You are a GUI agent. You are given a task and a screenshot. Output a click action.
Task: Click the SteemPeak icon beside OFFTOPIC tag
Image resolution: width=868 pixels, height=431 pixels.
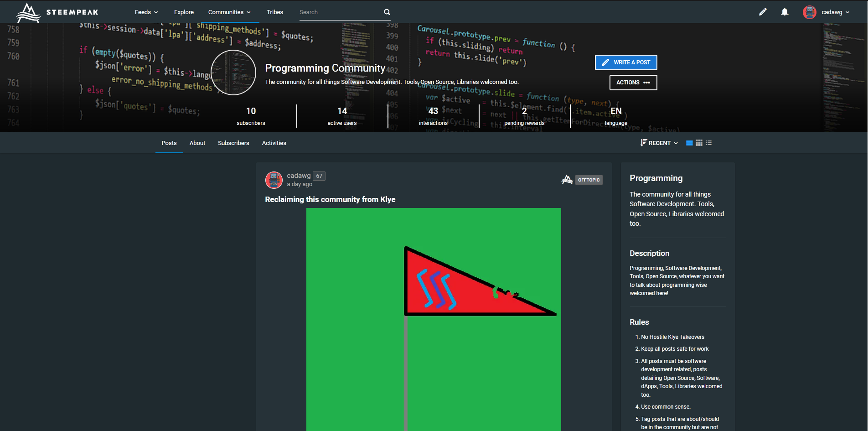567,180
